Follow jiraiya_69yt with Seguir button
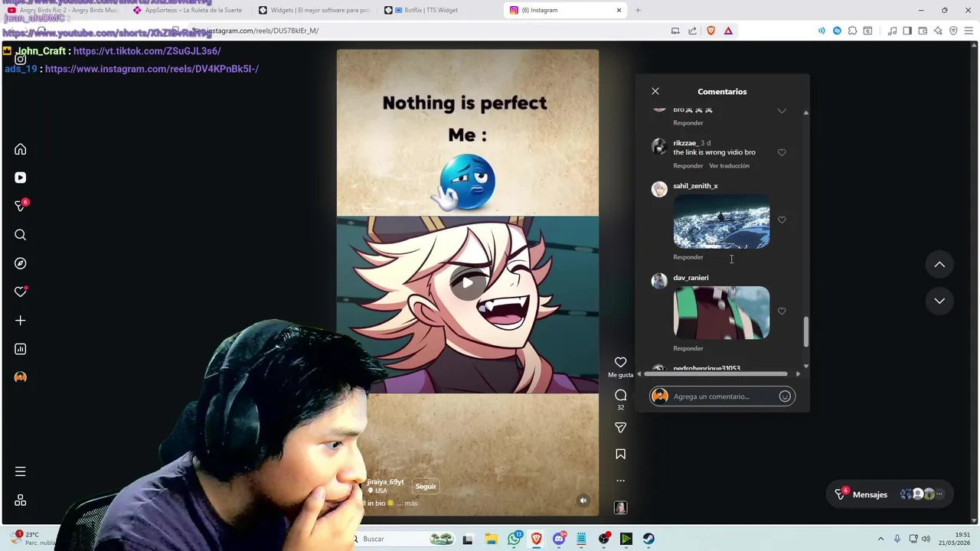This screenshot has height=551, width=980. pyautogui.click(x=426, y=486)
